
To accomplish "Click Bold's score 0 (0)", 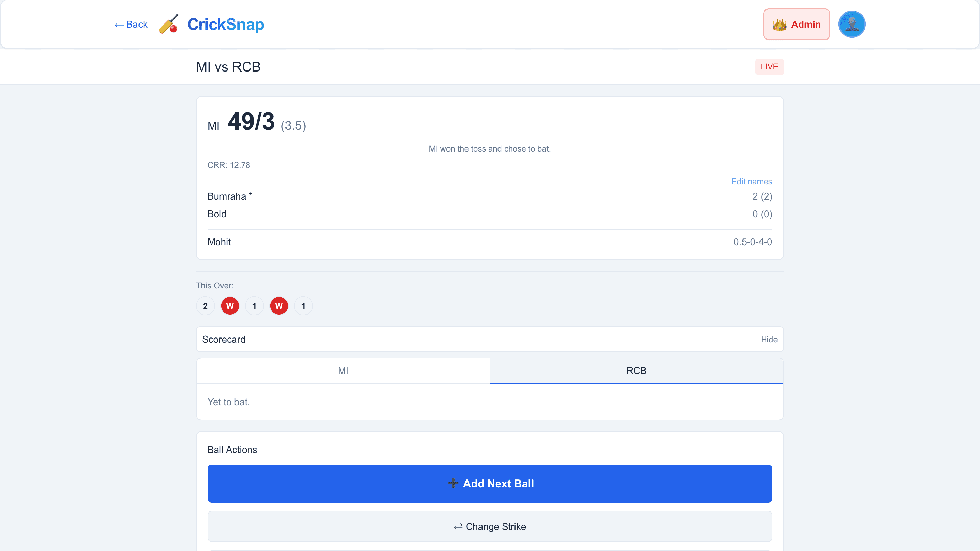I will point(762,214).
